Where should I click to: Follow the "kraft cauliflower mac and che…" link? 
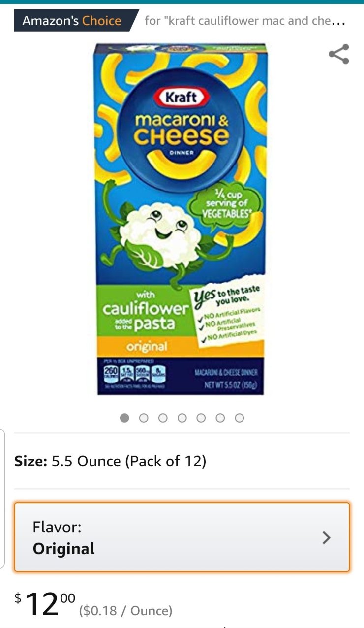[x=245, y=21]
